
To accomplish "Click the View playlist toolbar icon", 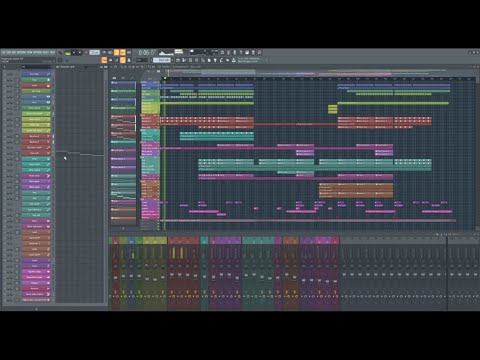I will (x=178, y=60).
